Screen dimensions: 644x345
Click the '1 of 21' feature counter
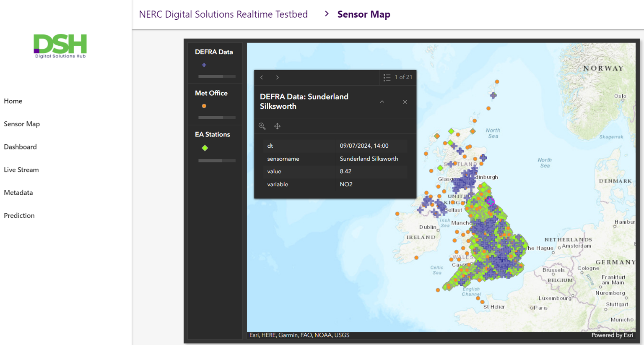(403, 77)
